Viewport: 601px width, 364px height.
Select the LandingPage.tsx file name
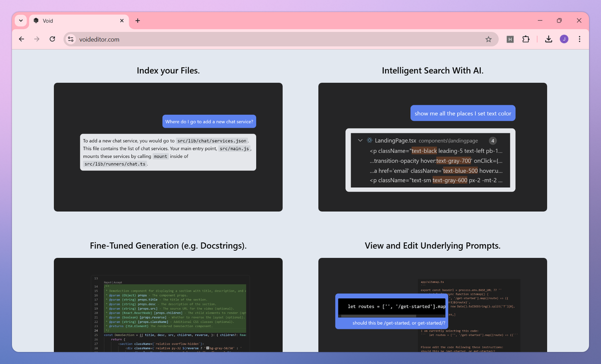coord(396,141)
